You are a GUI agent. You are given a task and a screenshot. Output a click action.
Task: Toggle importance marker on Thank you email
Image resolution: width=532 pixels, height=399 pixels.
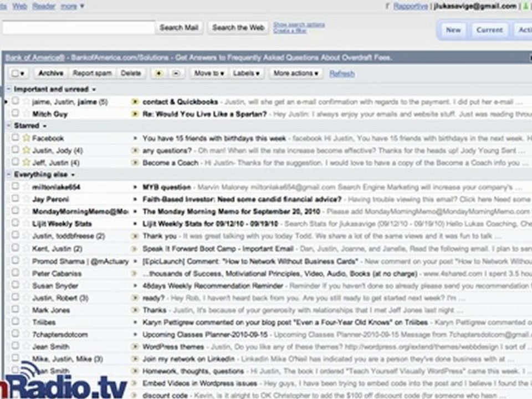click(135, 236)
